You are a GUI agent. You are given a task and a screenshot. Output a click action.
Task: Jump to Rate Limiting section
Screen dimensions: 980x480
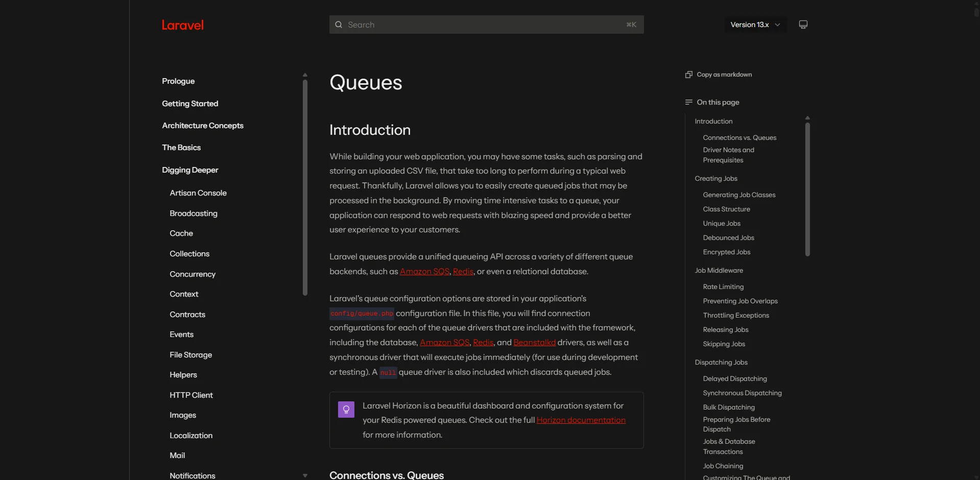tap(723, 287)
